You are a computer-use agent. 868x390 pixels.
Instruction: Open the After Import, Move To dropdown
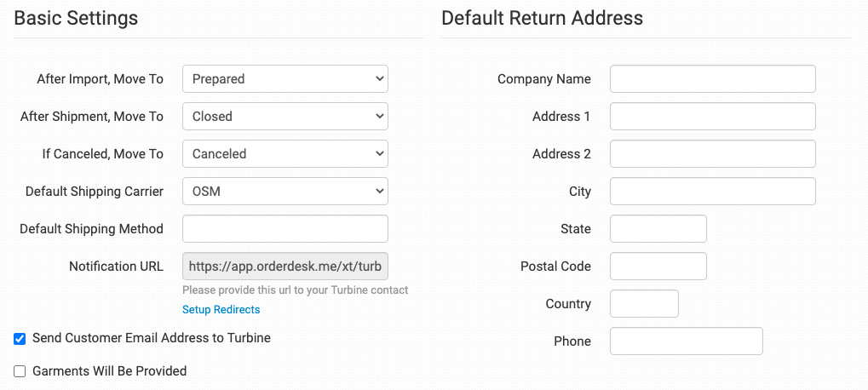(x=285, y=79)
